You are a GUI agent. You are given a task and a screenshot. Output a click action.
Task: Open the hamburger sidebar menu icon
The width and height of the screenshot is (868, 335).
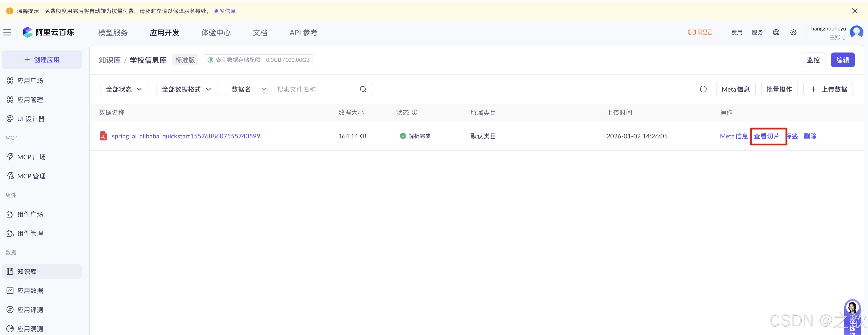(8, 32)
